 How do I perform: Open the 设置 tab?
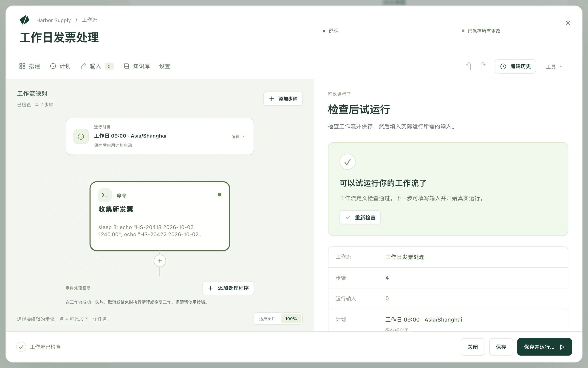point(165,66)
